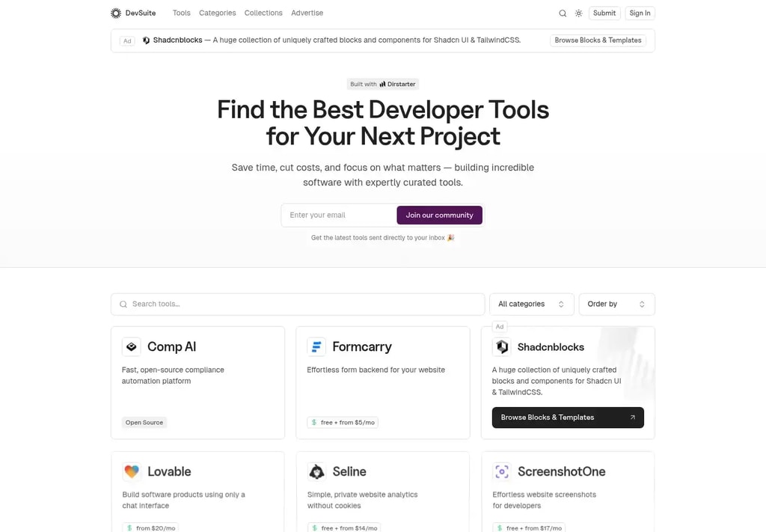The width and height of the screenshot is (766, 532).
Task: Focus the Enter your email field
Action: coord(339,215)
